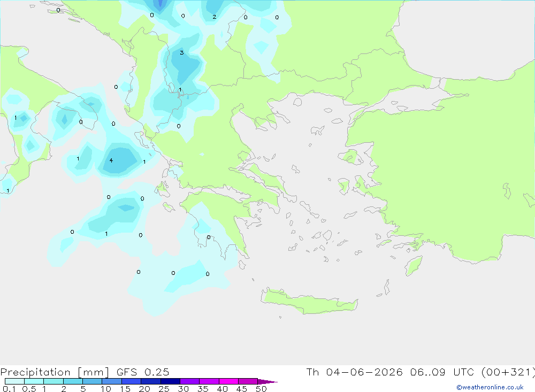This screenshot has width=535, height=392.
Task: Click the precipitation value '4' on the map
Action: click(x=111, y=160)
